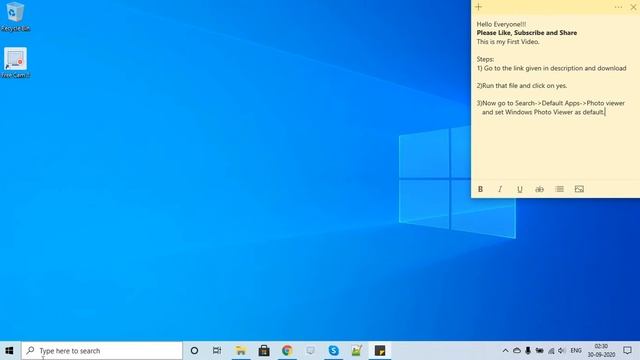The width and height of the screenshot is (640, 360).
Task: Open the network status icon
Action: coord(551,351)
